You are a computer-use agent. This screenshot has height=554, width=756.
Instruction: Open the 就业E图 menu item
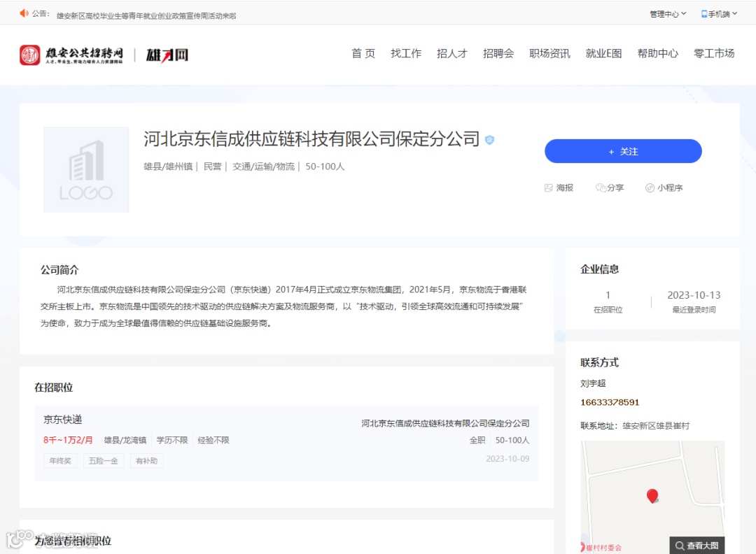[x=603, y=53]
